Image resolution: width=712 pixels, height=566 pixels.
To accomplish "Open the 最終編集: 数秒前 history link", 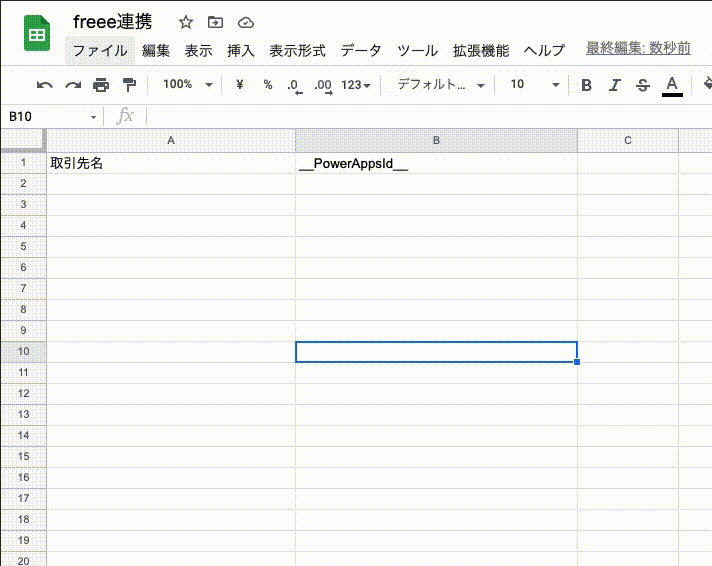I will [638, 48].
